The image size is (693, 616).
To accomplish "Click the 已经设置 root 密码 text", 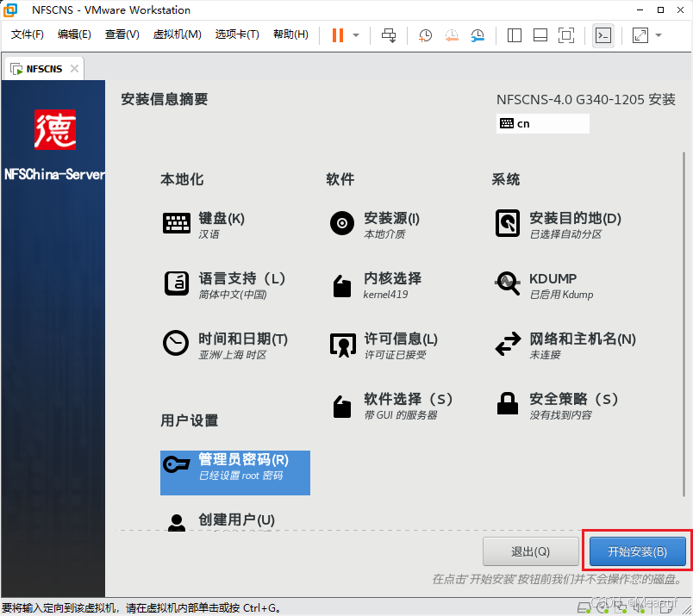I will click(x=240, y=476).
